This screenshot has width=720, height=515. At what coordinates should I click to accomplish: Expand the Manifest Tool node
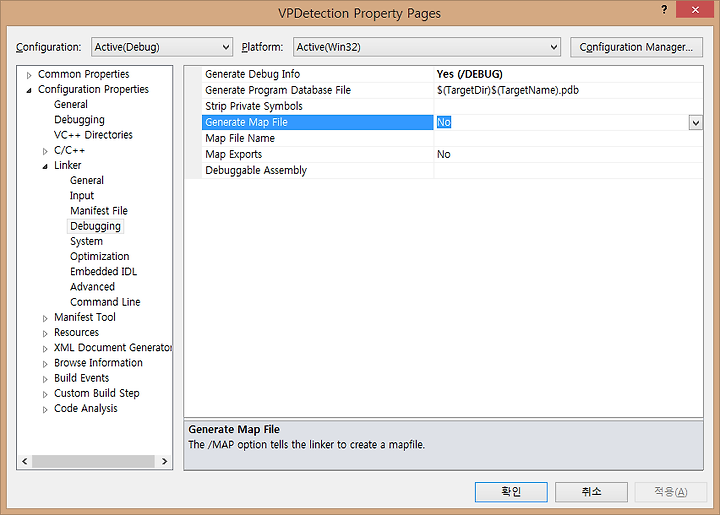tap(45, 318)
